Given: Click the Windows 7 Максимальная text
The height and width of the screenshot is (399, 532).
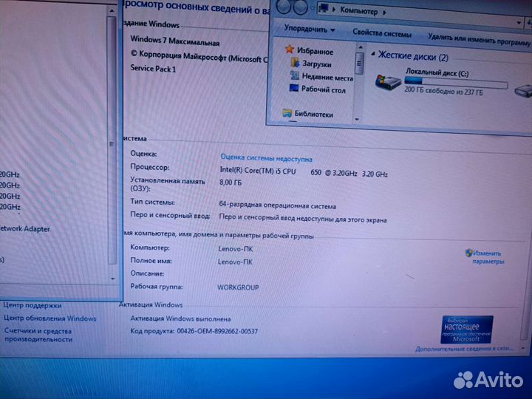Looking at the screenshot, I should click(175, 41).
